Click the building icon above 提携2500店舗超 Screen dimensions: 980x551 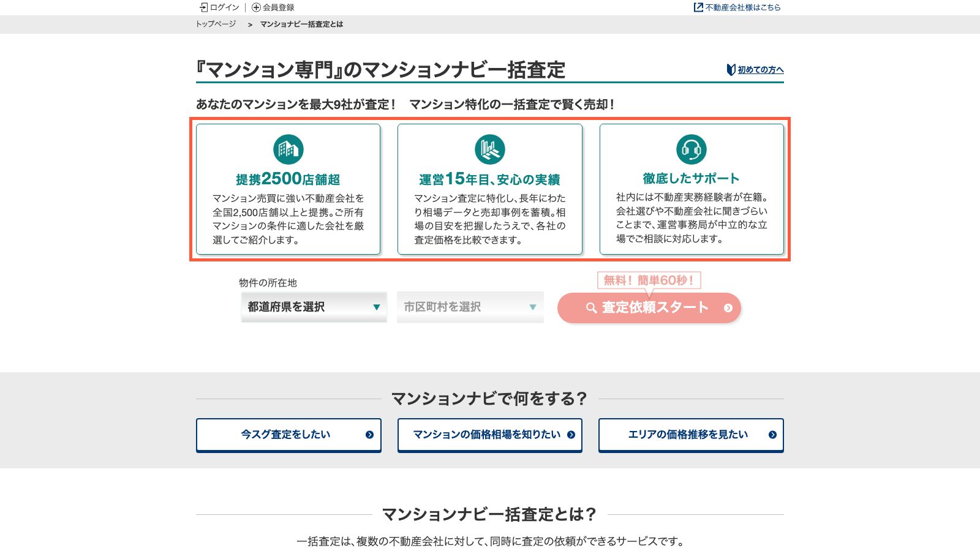288,149
